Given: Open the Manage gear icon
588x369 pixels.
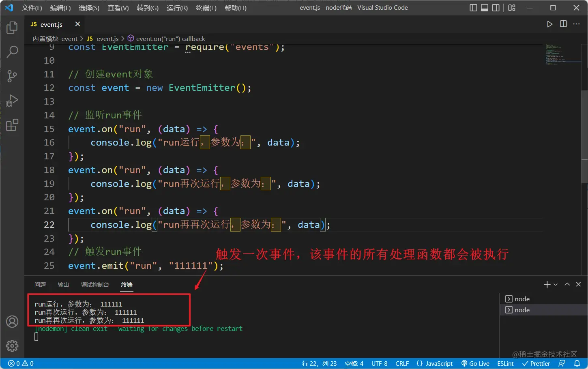Looking at the screenshot, I should (x=12, y=346).
